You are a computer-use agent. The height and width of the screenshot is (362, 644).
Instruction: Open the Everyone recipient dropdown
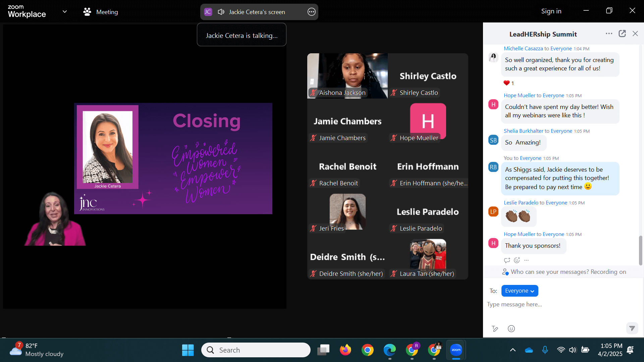pos(520,291)
